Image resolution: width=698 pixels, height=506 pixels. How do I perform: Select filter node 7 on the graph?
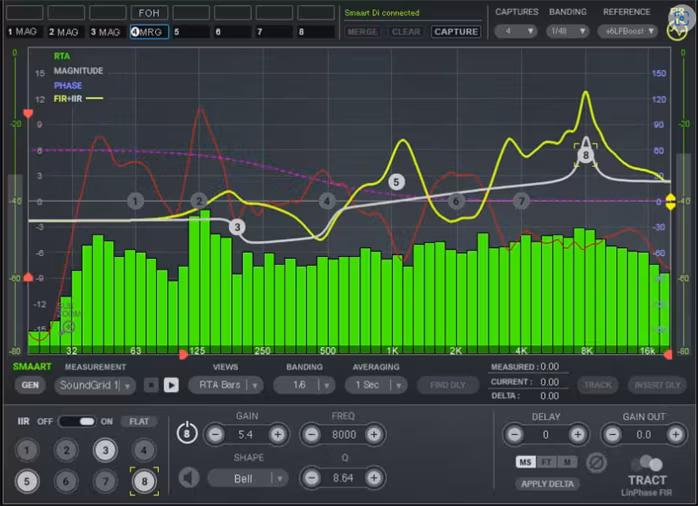click(x=521, y=201)
